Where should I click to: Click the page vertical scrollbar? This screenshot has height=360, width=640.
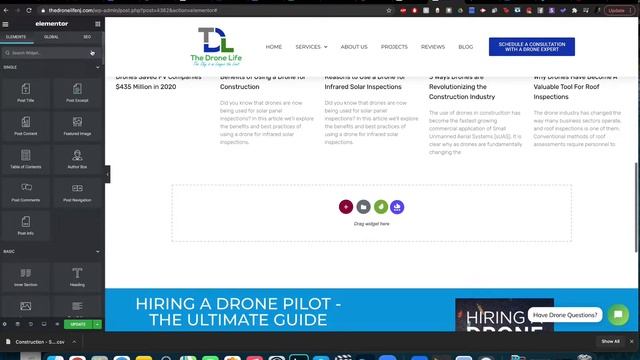pyautogui.click(x=636, y=206)
